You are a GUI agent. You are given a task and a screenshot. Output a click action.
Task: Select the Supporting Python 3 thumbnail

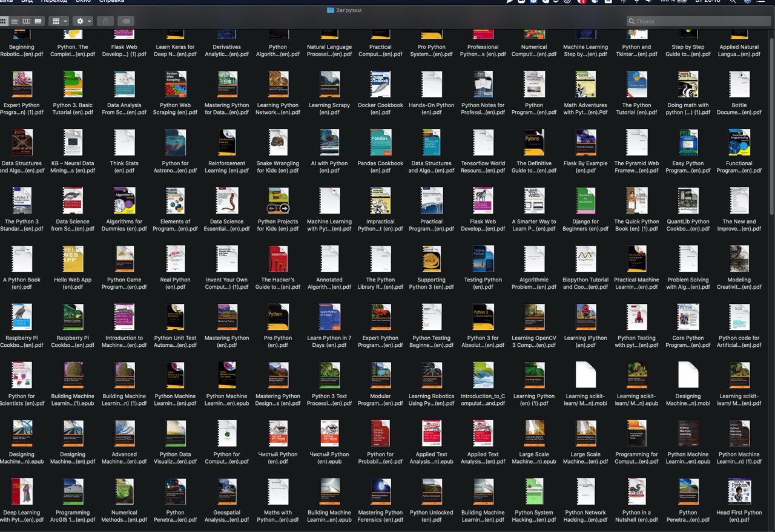432,259
